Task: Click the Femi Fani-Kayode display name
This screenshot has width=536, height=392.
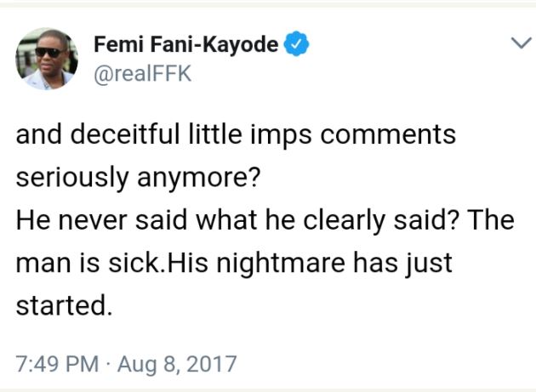Action: tap(185, 43)
